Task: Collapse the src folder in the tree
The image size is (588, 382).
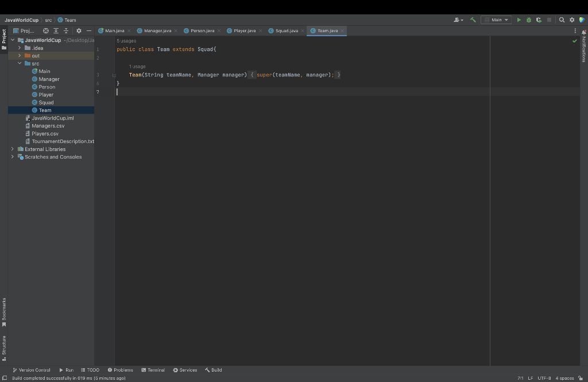Action: pyautogui.click(x=20, y=63)
